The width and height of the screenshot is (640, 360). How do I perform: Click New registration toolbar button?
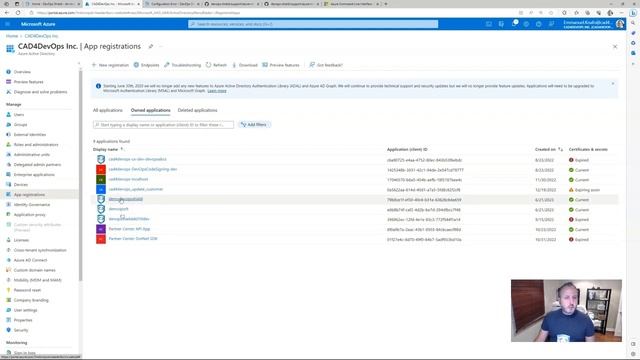pos(110,65)
